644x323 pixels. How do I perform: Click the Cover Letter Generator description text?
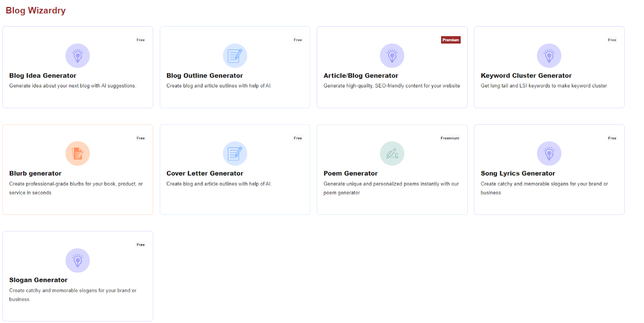[x=219, y=184]
